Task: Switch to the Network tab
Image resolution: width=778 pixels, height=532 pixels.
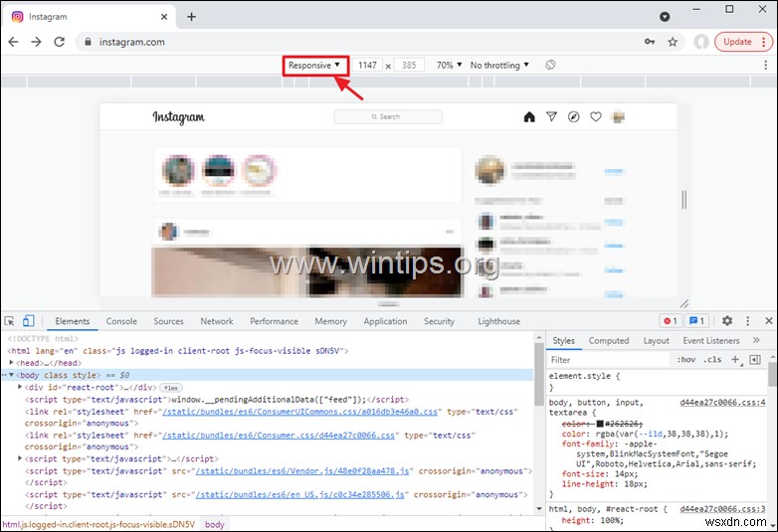Action: tap(217, 321)
